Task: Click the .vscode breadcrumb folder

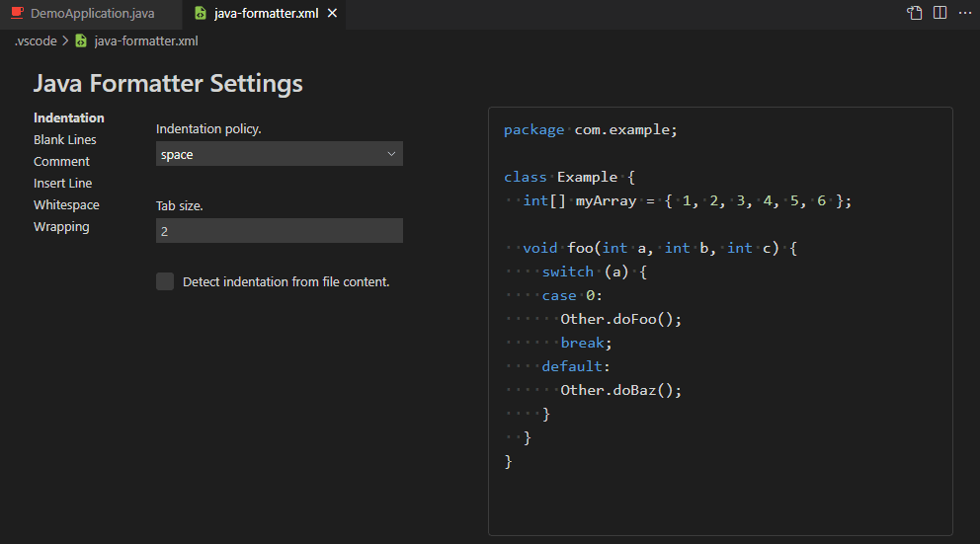Action: point(36,41)
